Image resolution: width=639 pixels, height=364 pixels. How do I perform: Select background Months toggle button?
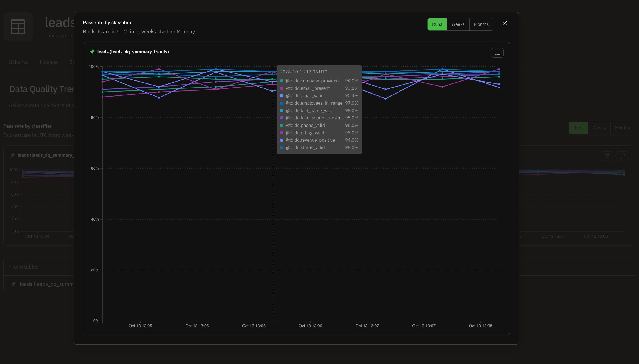pos(622,128)
